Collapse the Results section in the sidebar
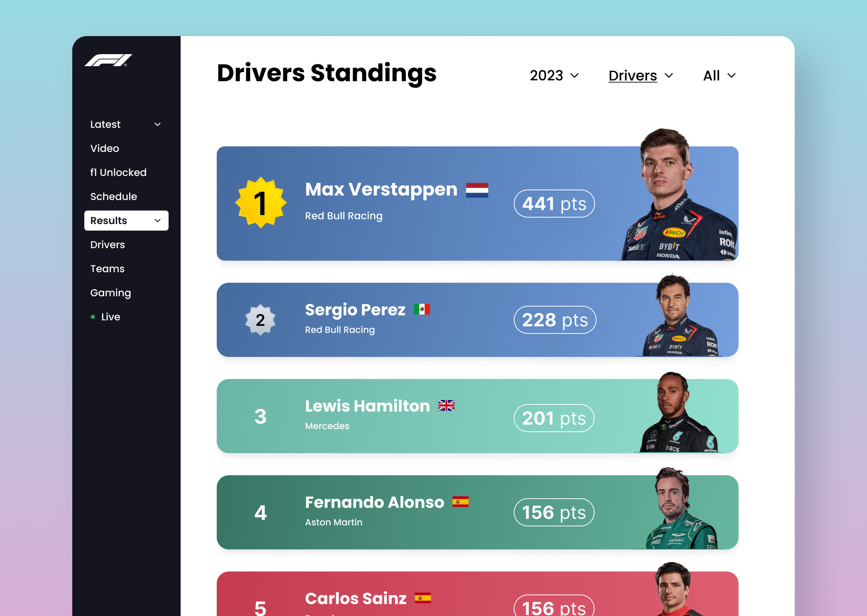 (126, 220)
